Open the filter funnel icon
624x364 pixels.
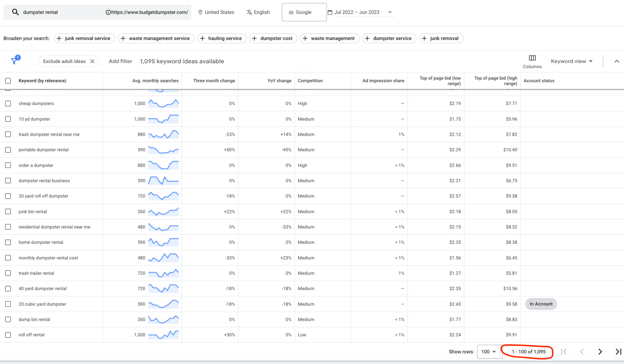click(x=14, y=61)
